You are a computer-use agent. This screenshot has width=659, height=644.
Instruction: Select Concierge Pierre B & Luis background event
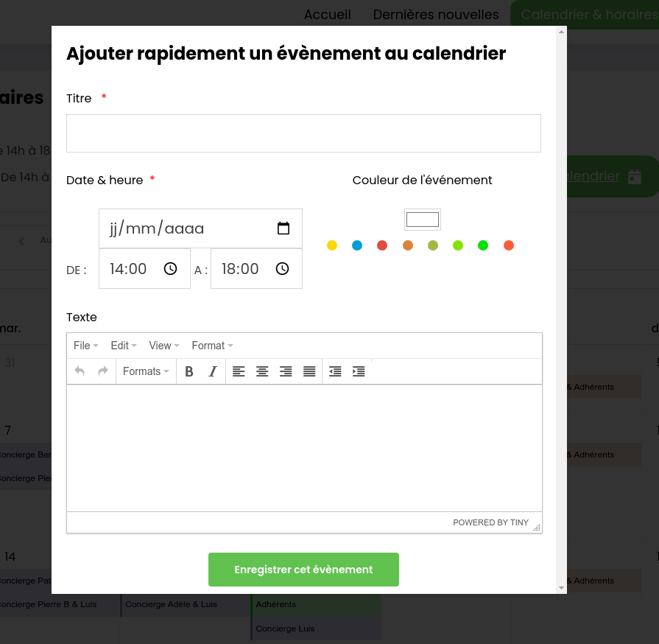click(x=60, y=604)
